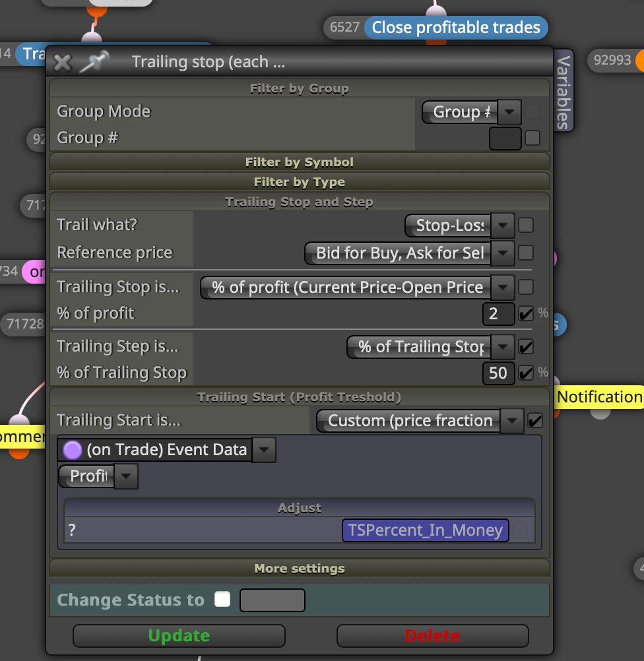Image resolution: width=644 pixels, height=661 pixels.
Task: Expand Filter by Group section
Action: coord(299,88)
